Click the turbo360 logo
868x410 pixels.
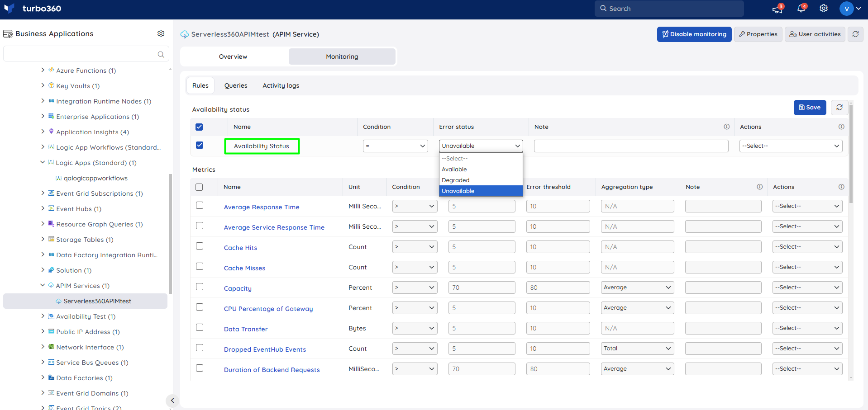(x=32, y=9)
